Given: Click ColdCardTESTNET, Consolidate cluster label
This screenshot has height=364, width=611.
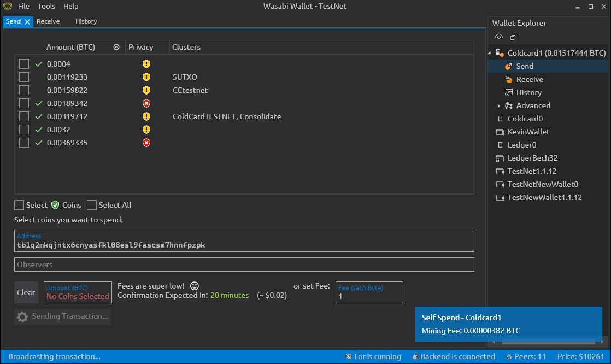Looking at the screenshot, I should [227, 116].
